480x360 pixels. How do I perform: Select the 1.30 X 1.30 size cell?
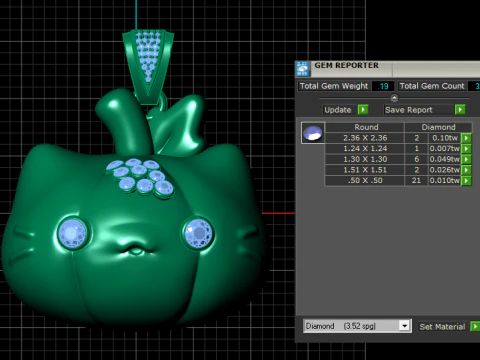pos(365,159)
